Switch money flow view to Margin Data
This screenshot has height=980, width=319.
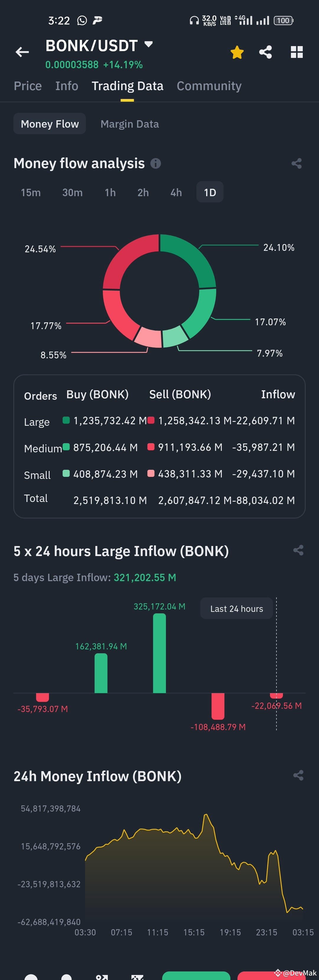coord(130,123)
